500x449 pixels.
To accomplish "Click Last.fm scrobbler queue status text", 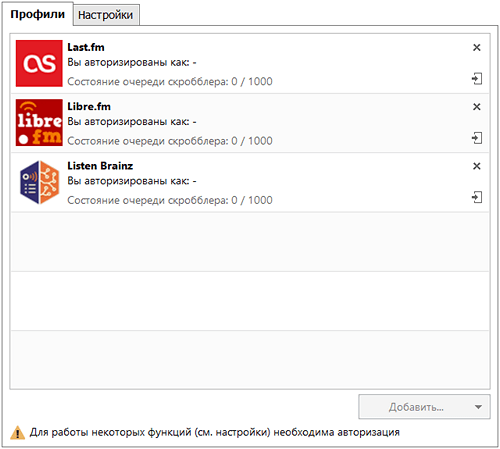I will tap(170, 82).
